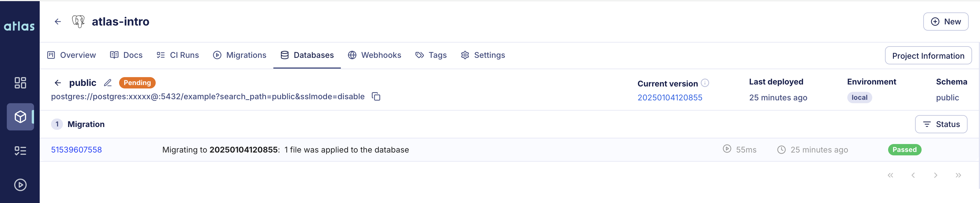
Task: Click the edit pencil next to public
Action: [x=108, y=83]
